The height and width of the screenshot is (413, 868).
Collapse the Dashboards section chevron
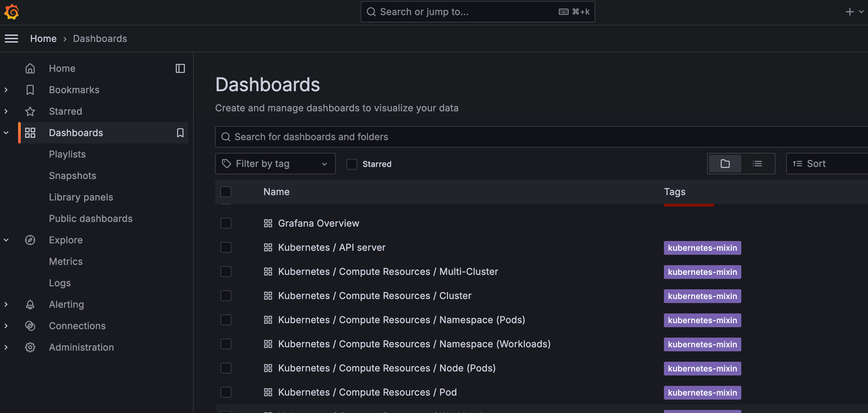[6, 133]
